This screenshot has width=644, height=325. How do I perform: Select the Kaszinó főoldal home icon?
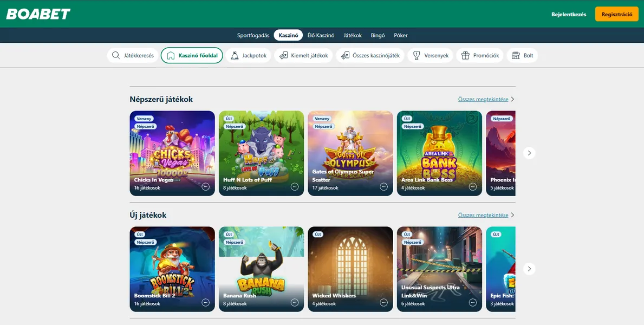point(171,55)
